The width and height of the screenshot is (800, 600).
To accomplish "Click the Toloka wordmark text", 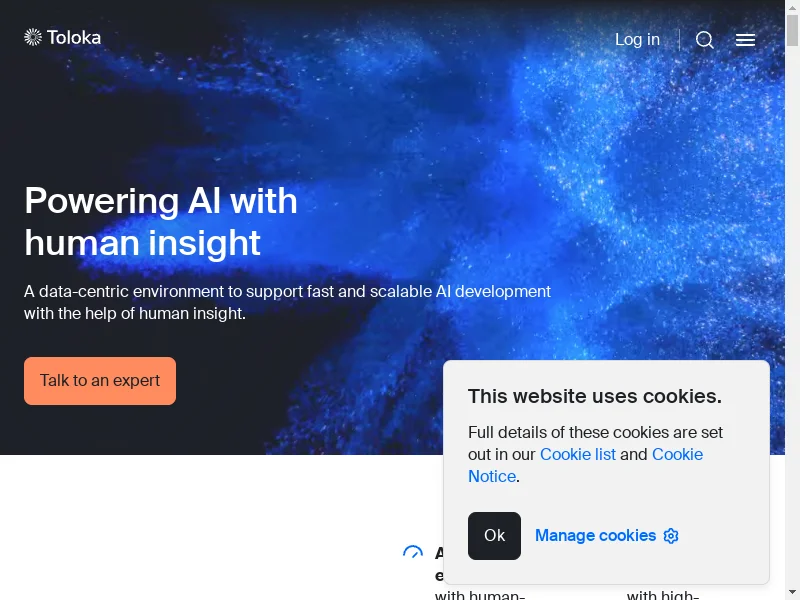I will tap(74, 37).
